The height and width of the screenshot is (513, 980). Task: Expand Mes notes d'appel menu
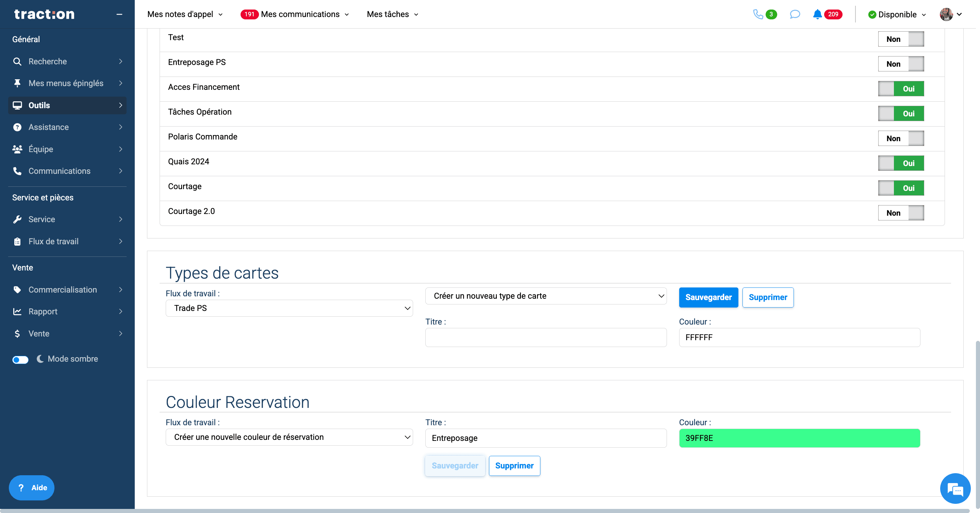click(185, 14)
